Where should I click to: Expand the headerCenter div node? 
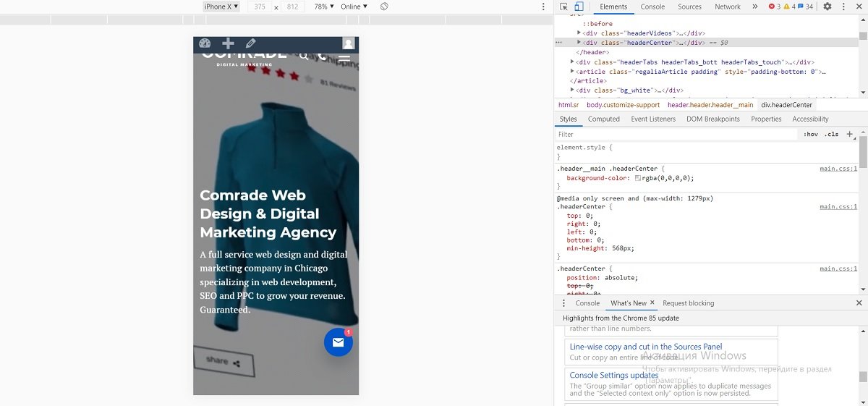[579, 43]
